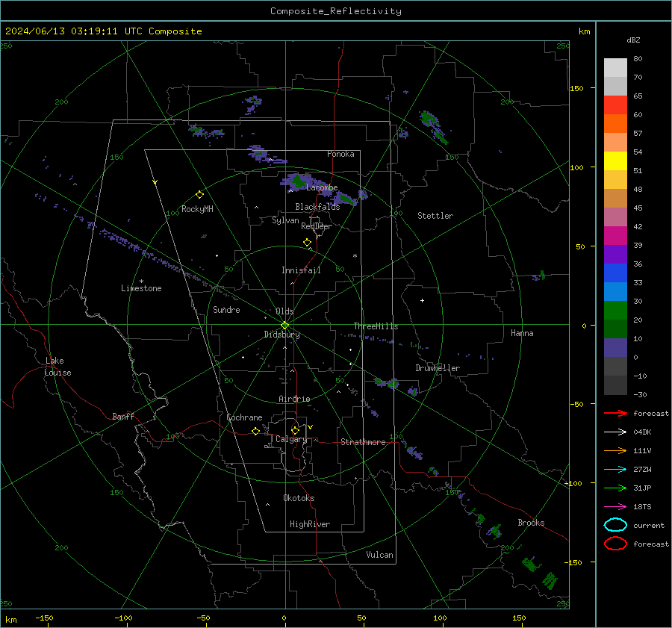Click the Lacombe city label
Screen dimensions: 672x628
tap(322, 187)
